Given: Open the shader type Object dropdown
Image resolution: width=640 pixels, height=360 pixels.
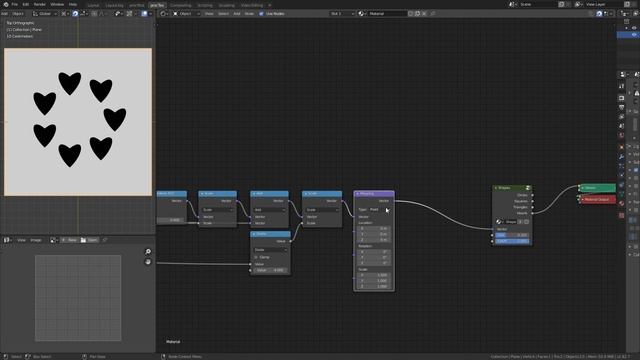Looking at the screenshot, I should 186,13.
